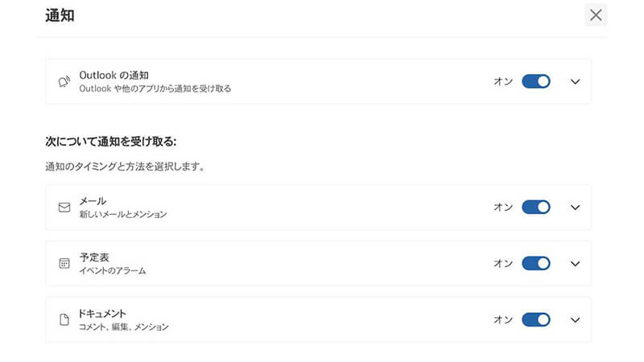Switch off the 予定表 notifications toggle

[x=536, y=263]
